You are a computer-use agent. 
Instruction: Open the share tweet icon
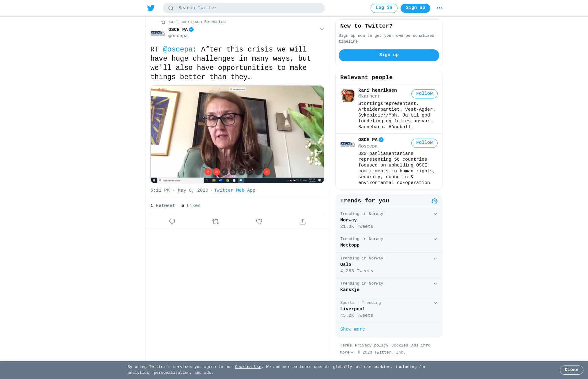[303, 221]
